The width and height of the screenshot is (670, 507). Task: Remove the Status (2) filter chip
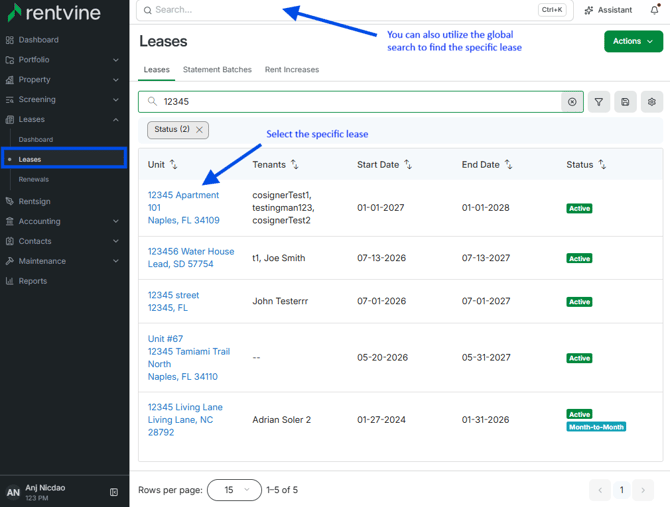(x=199, y=130)
